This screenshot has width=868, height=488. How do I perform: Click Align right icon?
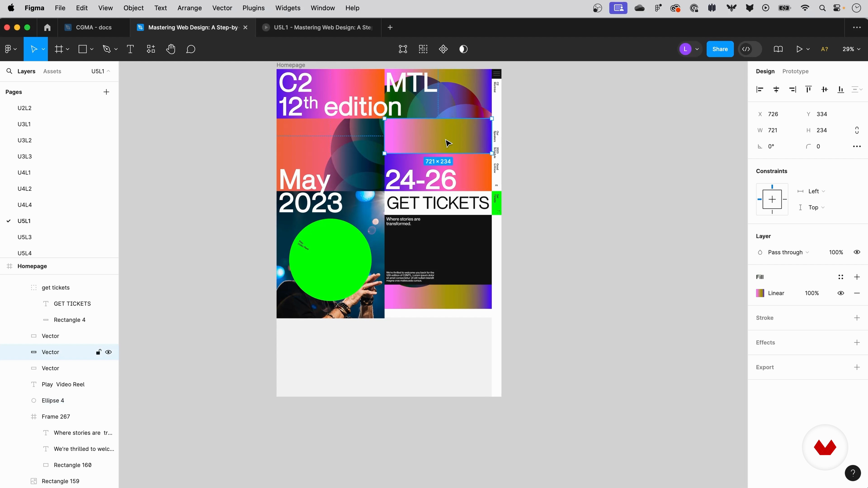point(793,89)
